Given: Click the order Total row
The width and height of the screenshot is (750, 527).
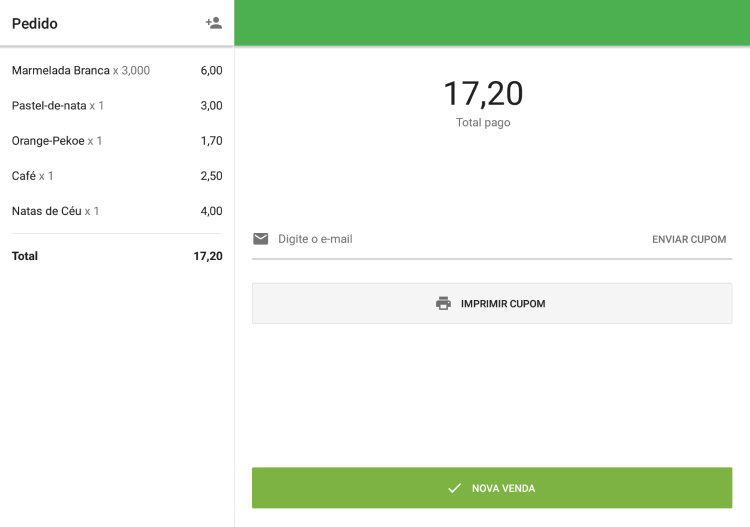Looking at the screenshot, I should click(x=117, y=256).
